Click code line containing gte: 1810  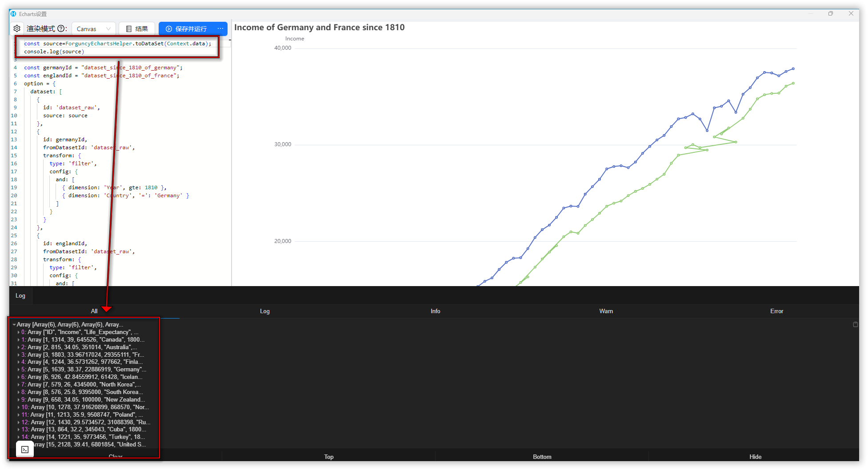pyautogui.click(x=114, y=187)
